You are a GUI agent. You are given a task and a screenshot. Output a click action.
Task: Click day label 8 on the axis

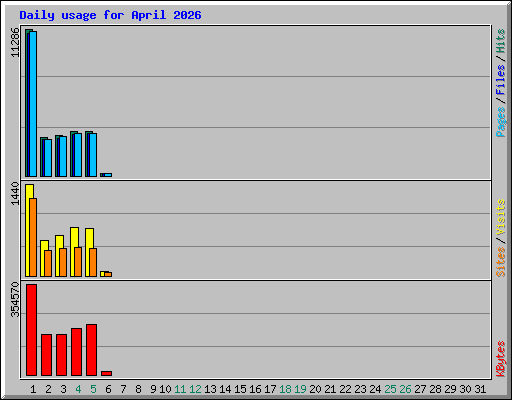coord(138,389)
